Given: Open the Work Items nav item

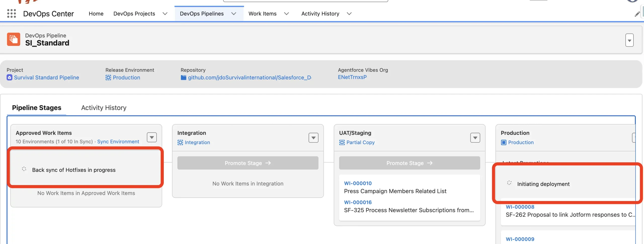Looking at the screenshot, I should coord(262,14).
